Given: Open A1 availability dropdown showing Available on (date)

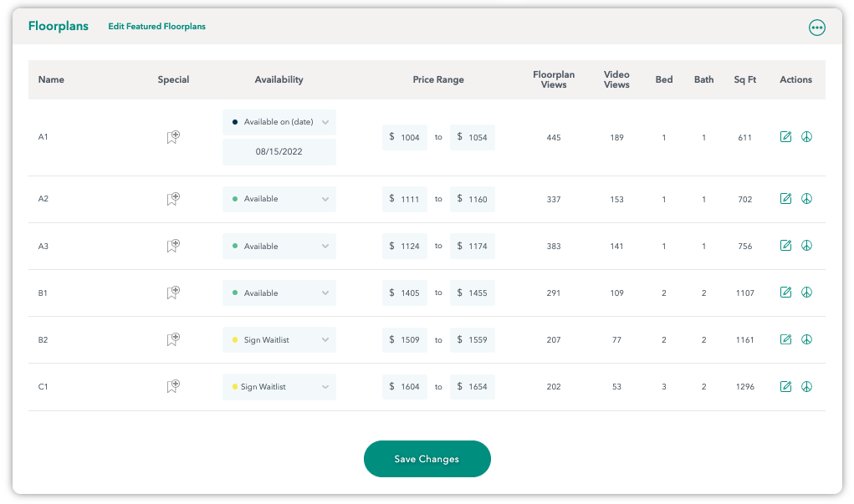Looking at the screenshot, I should click(279, 122).
